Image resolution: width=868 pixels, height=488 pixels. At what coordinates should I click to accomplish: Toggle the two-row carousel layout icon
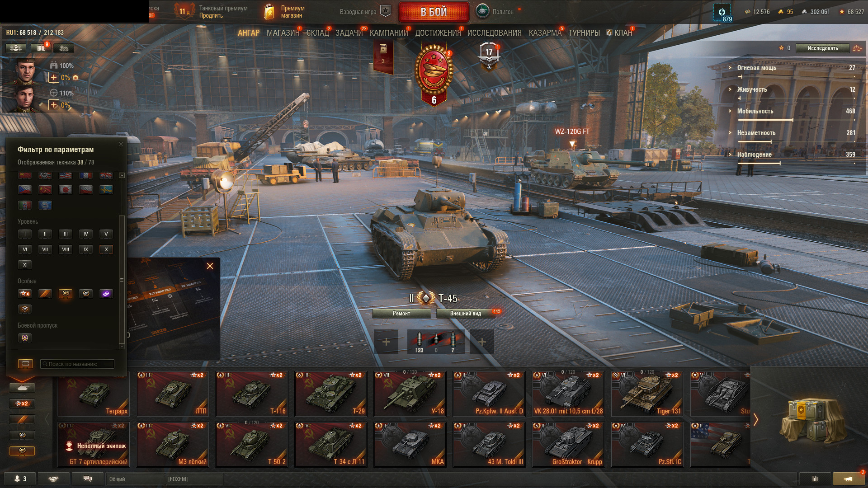click(25, 364)
